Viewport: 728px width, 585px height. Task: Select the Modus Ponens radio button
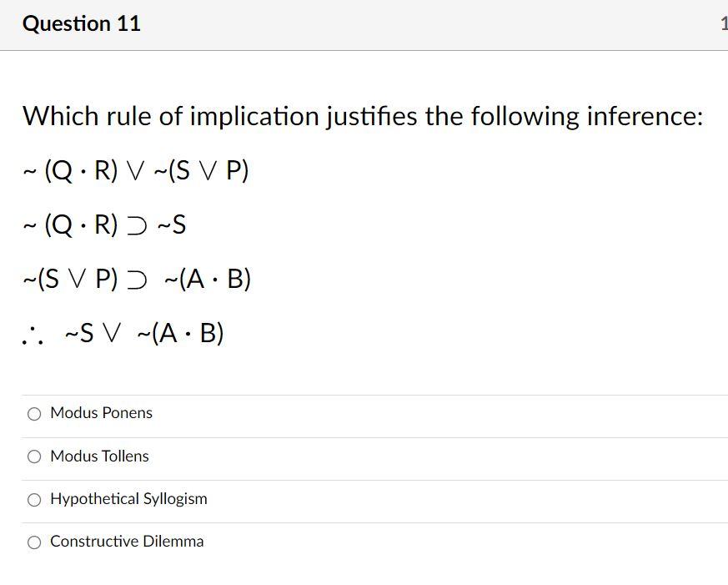point(34,412)
